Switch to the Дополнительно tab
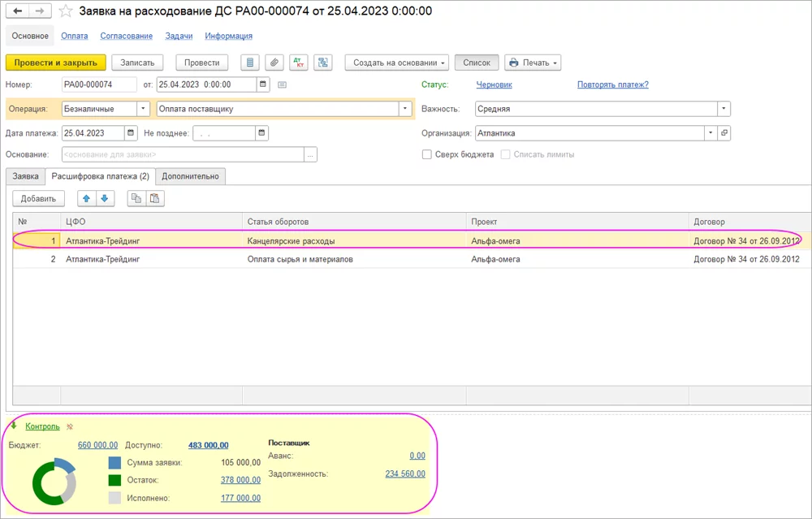Viewport: 812px width, 519px height. click(190, 176)
